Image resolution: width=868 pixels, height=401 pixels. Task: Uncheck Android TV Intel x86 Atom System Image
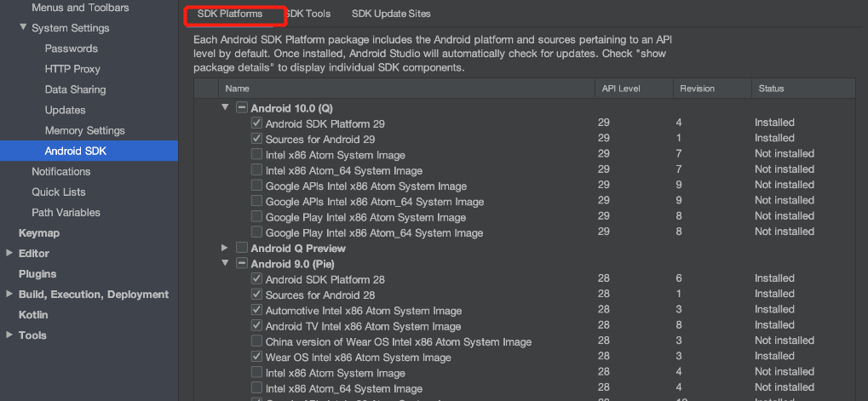click(x=256, y=326)
